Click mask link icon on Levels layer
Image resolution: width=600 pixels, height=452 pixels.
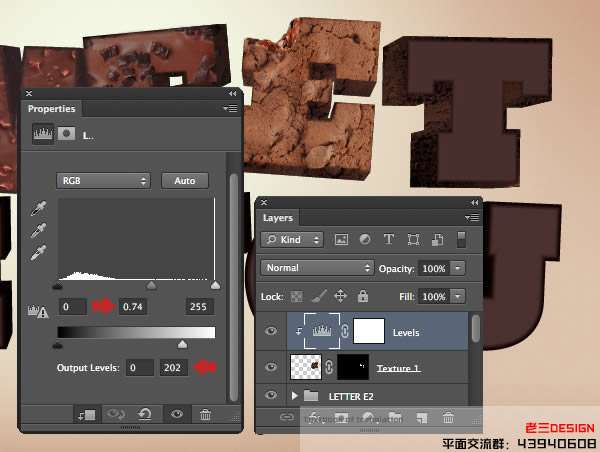345,331
